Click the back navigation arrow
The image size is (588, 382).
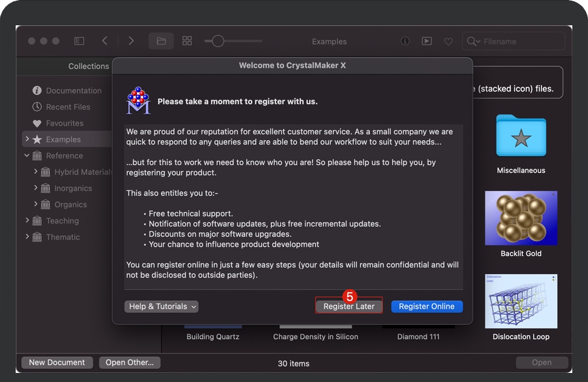[105, 41]
